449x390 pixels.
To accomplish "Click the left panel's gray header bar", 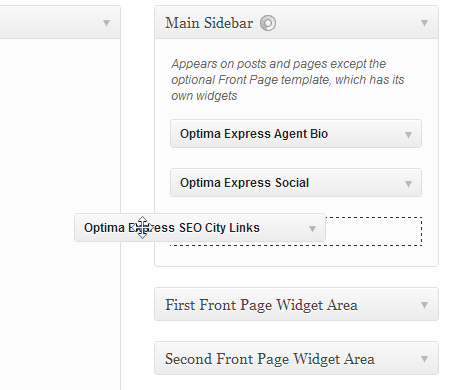I will coord(60,22).
